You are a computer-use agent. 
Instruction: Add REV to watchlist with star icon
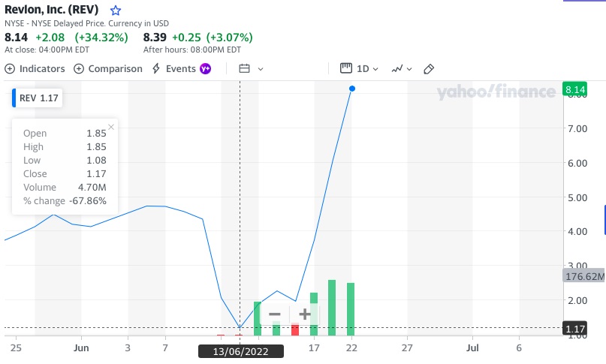tap(115, 11)
